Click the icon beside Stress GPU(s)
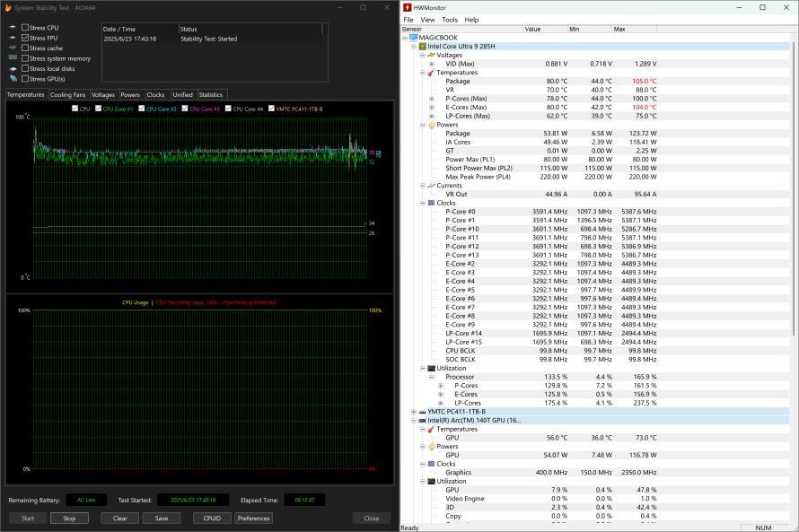 (x=13, y=78)
